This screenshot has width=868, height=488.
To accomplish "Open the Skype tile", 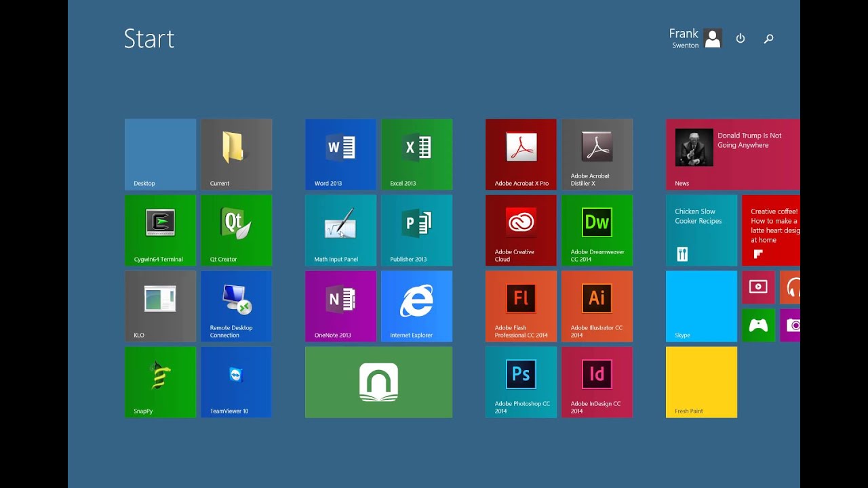I will point(701,306).
